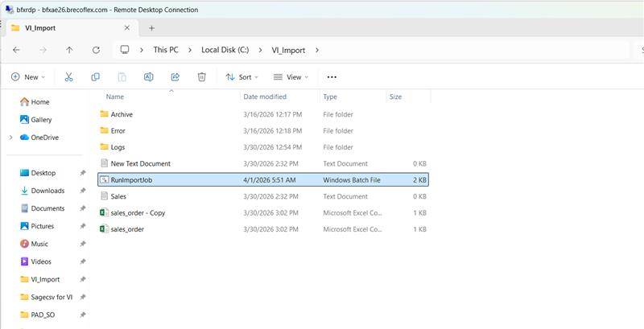Click pin icon beside Pictures
This screenshot has width=644, height=329.
[x=83, y=226]
